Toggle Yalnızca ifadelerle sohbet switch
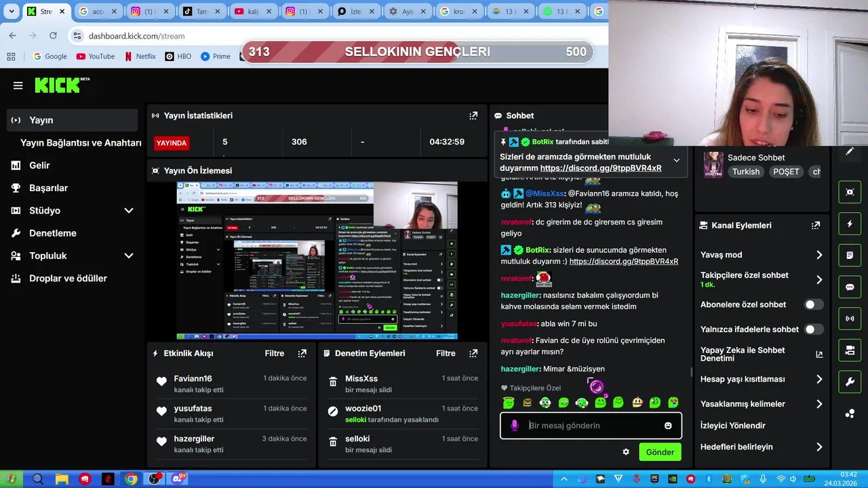The width and height of the screenshot is (868, 488). (814, 329)
